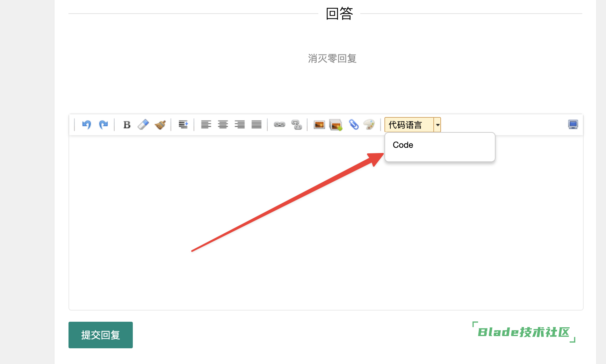
Task: Click the 提交回复 button
Action: click(101, 335)
